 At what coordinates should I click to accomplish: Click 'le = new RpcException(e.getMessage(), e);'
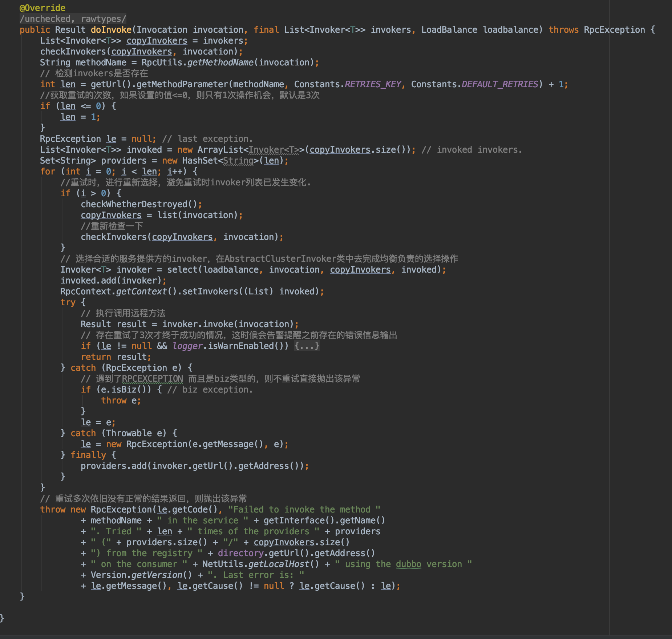(185, 444)
